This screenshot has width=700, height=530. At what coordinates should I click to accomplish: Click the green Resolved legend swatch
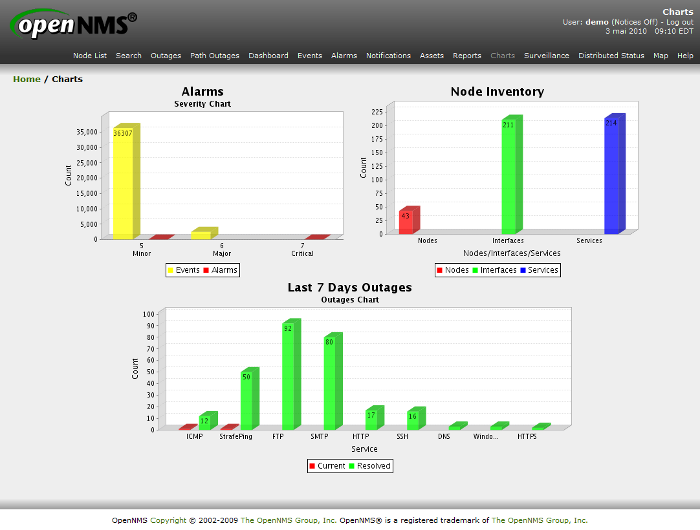click(354, 466)
